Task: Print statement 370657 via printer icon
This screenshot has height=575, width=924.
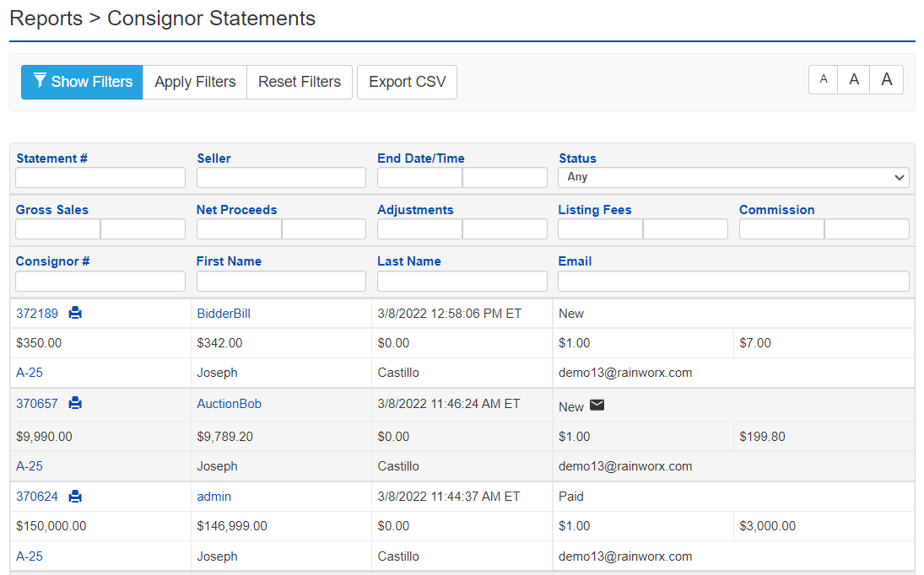Action: click(75, 403)
